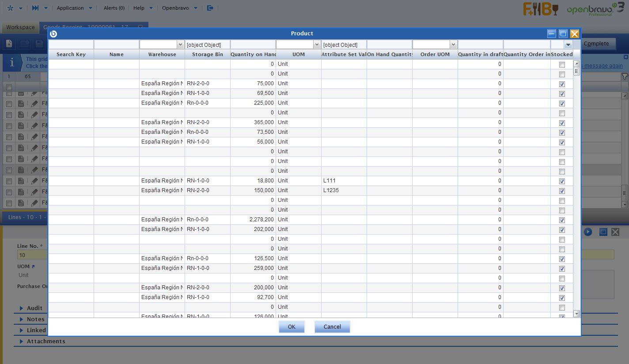629x364 pixels.
Task: Click the Search Key filter field
Action: click(71, 45)
